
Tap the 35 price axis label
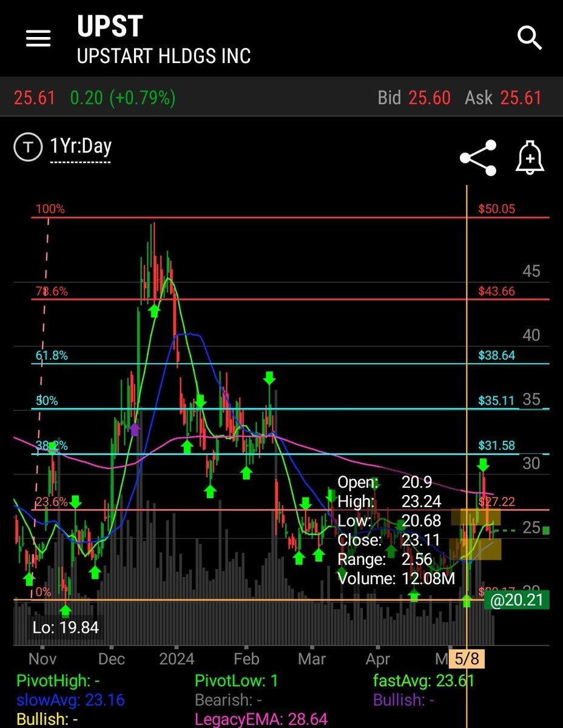[x=531, y=399]
